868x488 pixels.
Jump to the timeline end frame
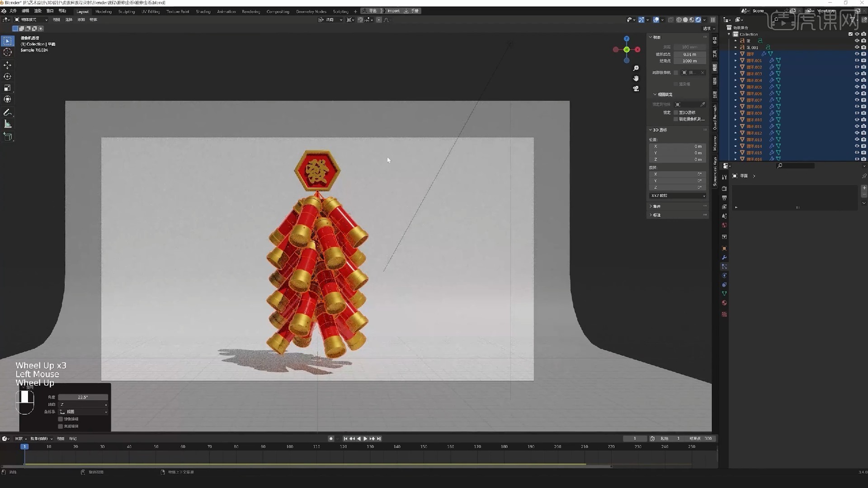coord(379,439)
